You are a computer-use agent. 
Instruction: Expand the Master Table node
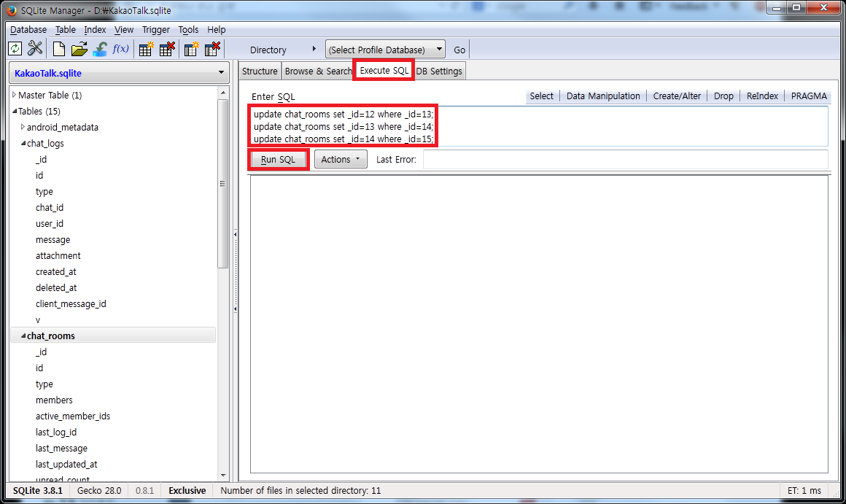14,95
